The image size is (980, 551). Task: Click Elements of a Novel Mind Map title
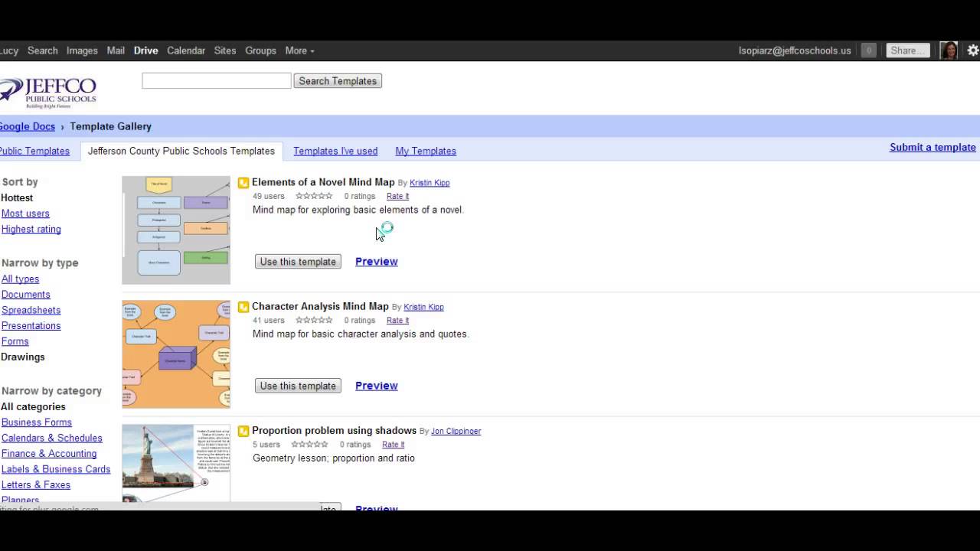tap(323, 182)
